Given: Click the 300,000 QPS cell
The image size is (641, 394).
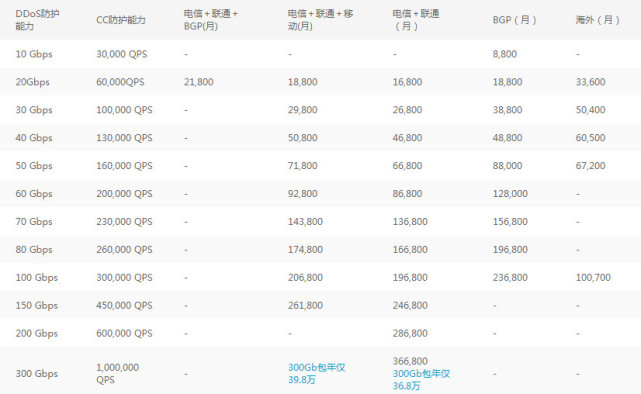Looking at the screenshot, I should pos(124,278).
